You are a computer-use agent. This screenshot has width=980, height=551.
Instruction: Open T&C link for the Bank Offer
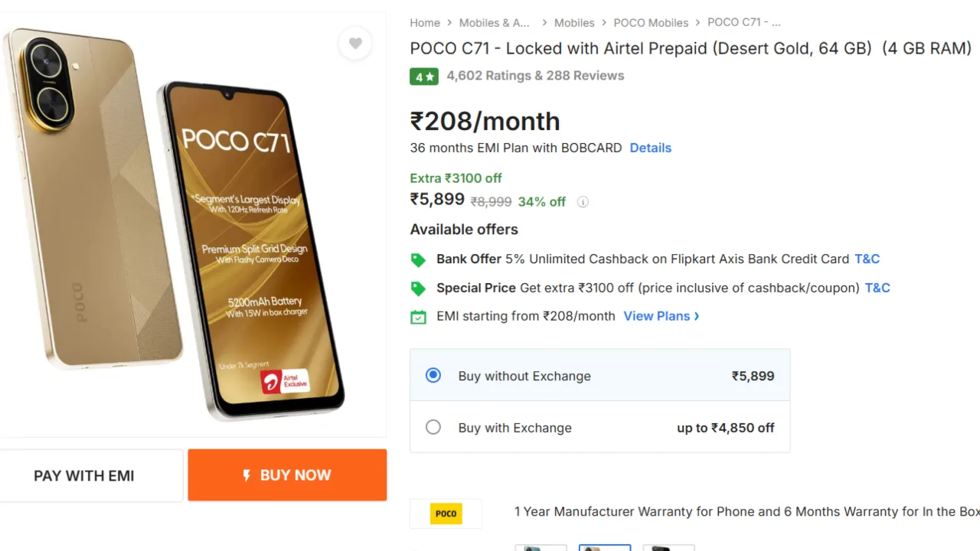[x=867, y=259]
